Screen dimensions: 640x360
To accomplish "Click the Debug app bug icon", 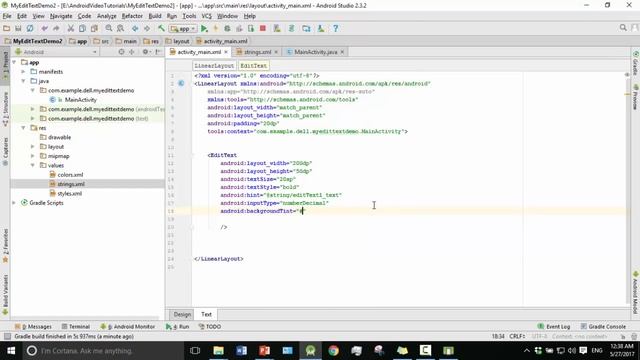I will pyautogui.click(x=227, y=29).
